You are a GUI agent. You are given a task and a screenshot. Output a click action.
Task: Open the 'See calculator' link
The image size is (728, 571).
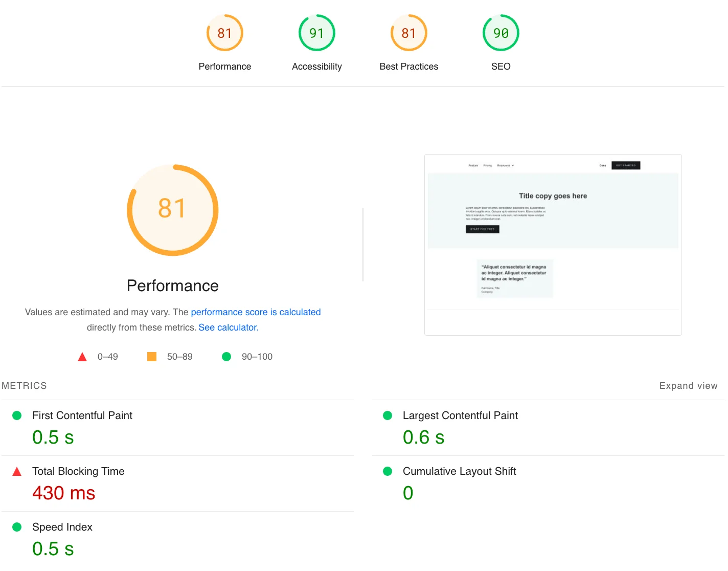pos(227,327)
